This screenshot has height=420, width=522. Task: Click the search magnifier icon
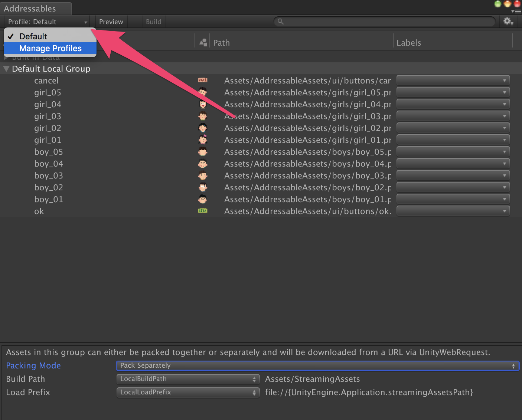[x=280, y=21]
